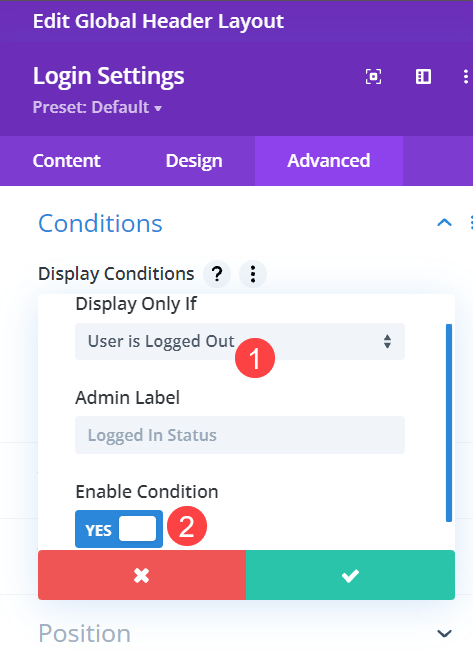Click the Admin Label text field
The width and height of the screenshot is (473, 661).
pos(240,435)
